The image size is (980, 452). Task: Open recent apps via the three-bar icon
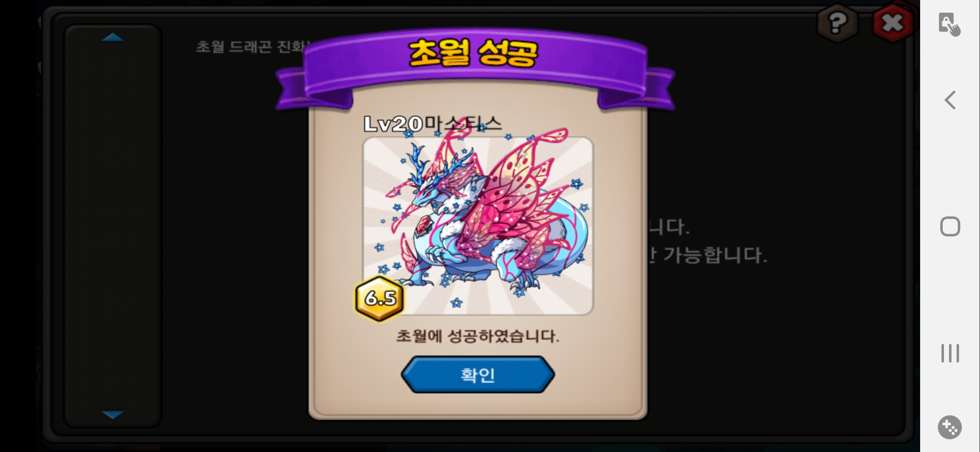(x=950, y=353)
